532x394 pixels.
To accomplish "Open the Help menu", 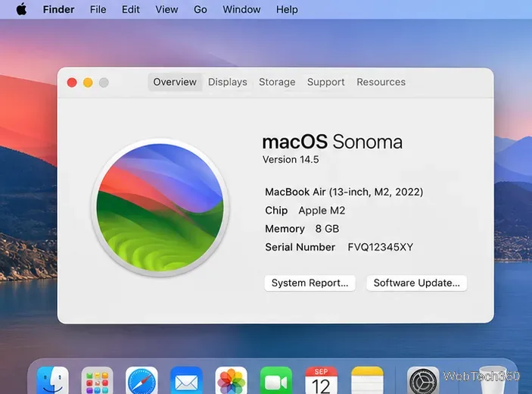I will [287, 10].
